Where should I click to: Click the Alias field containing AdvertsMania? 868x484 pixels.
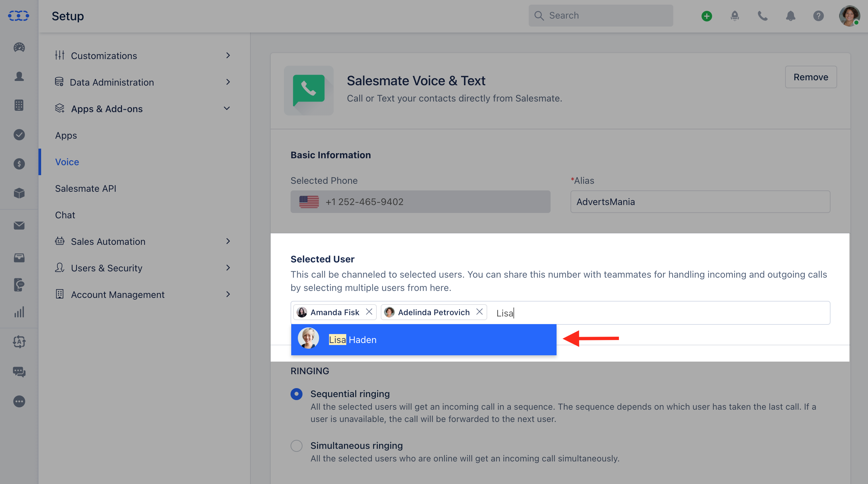(700, 202)
